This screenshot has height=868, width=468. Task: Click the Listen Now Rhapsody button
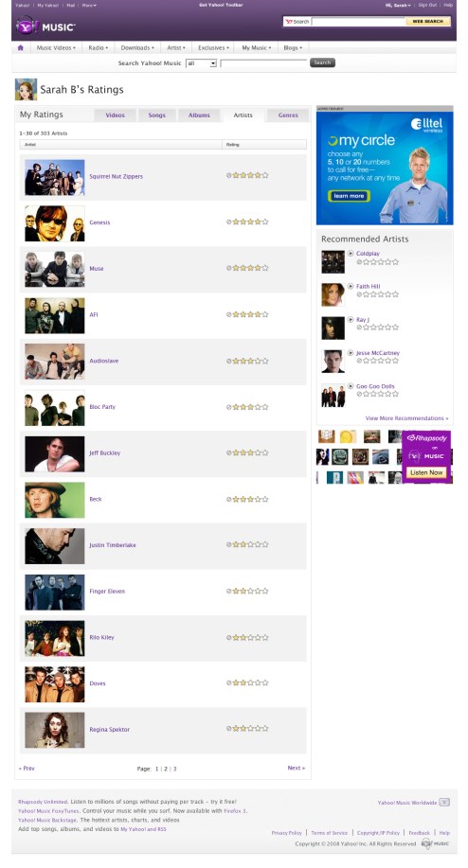tap(426, 472)
